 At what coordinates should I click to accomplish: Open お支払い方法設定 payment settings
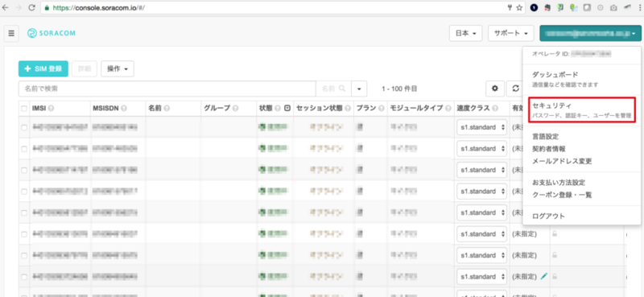click(558, 183)
